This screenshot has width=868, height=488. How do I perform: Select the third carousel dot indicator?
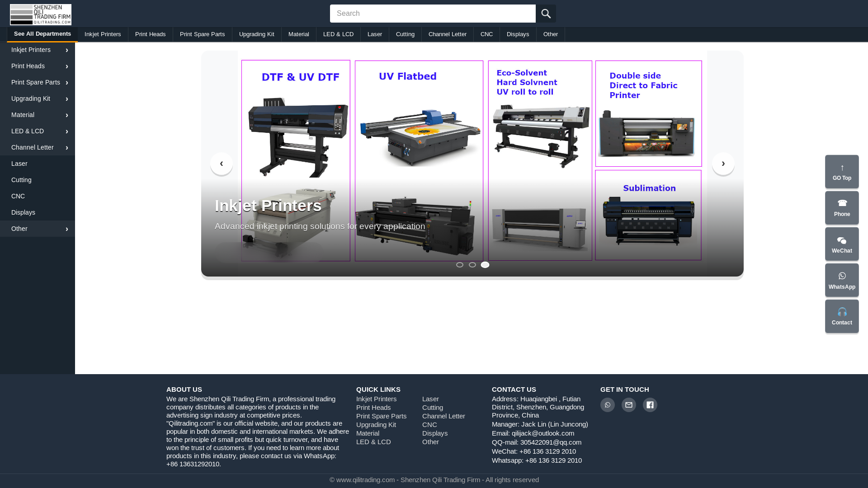point(485,265)
